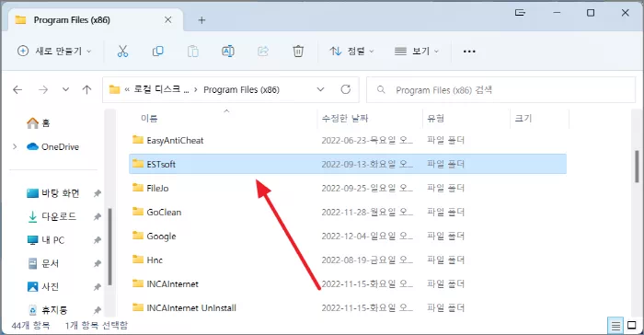
Task: Click in the Program Files (x86) 검색 box
Action: pyautogui.click(x=501, y=89)
